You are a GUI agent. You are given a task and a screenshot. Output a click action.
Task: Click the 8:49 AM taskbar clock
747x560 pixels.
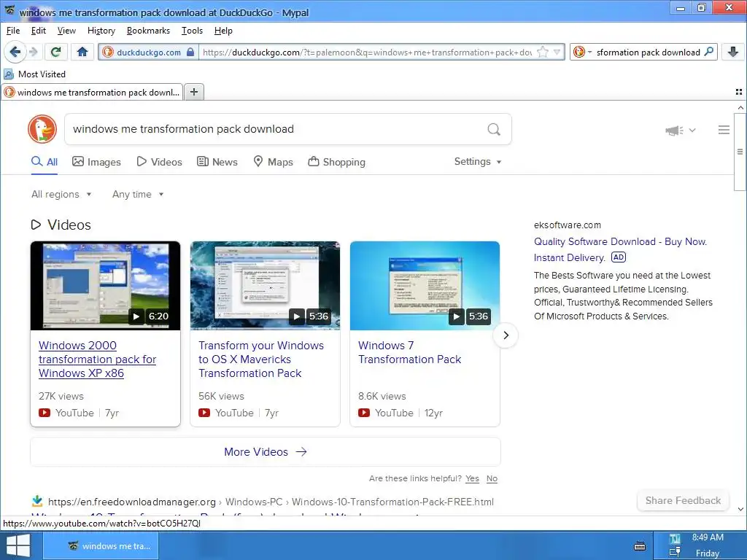708,537
